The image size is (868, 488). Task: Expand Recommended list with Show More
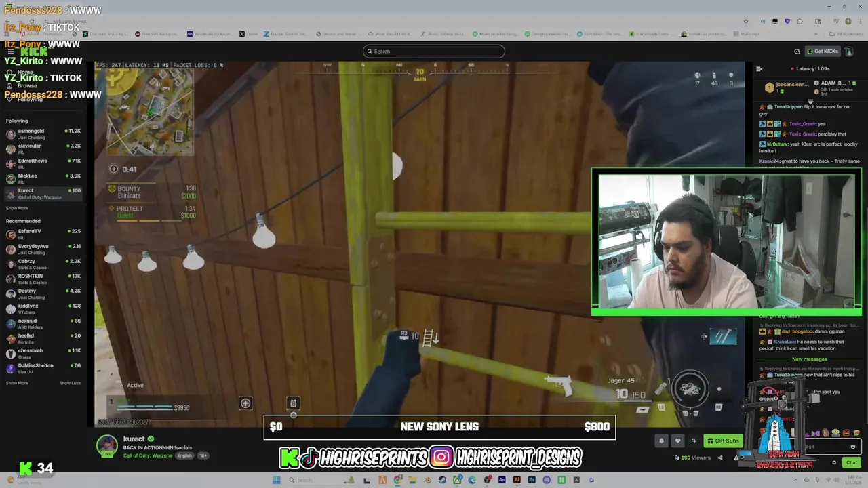(17, 383)
